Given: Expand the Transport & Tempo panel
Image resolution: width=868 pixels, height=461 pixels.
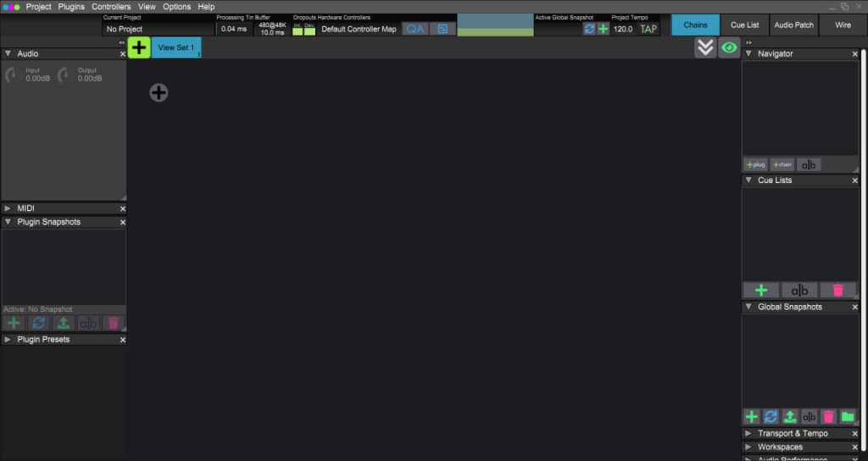Looking at the screenshot, I should [748, 434].
